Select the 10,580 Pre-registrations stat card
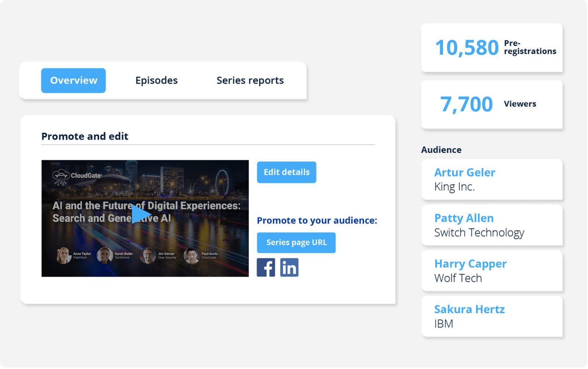Screen dimensions: 588x369 click(x=492, y=48)
